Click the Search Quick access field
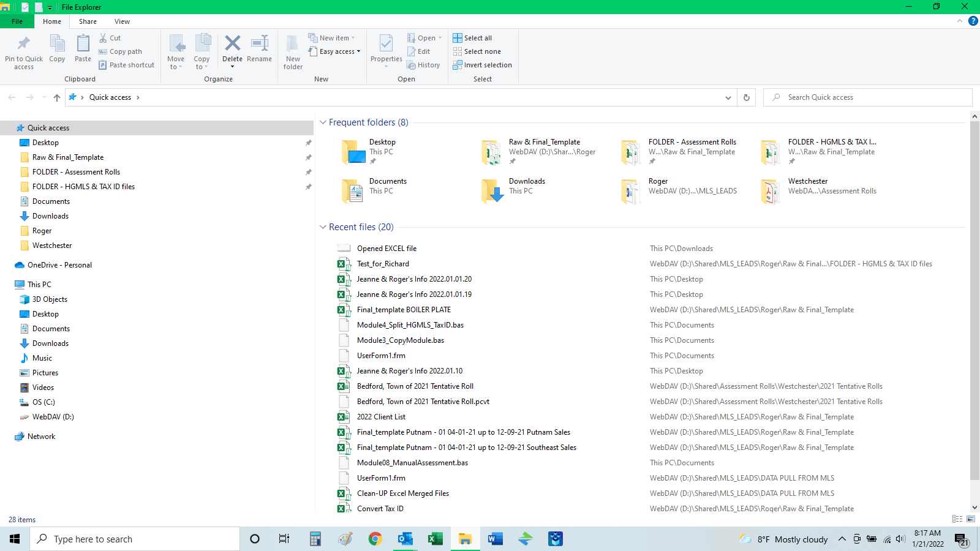This screenshot has width=980, height=551. [867, 97]
